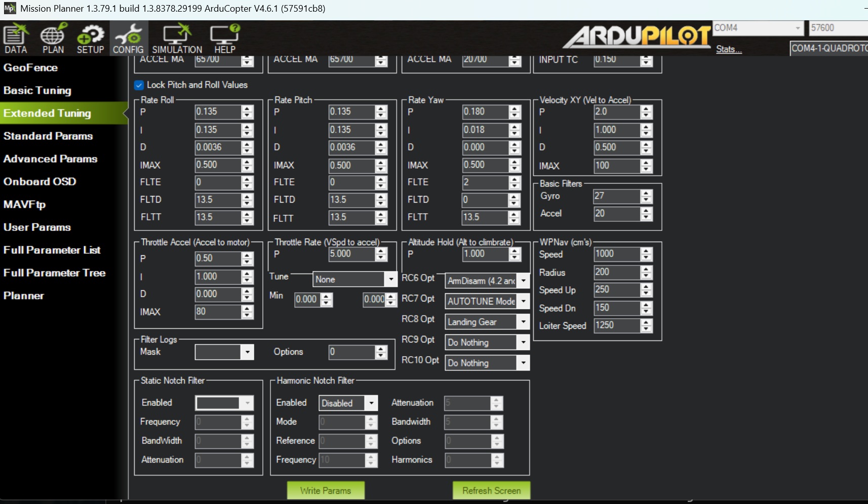
Task: Open the RC10 Opt Do Nothing dropdown
Action: tap(487, 363)
